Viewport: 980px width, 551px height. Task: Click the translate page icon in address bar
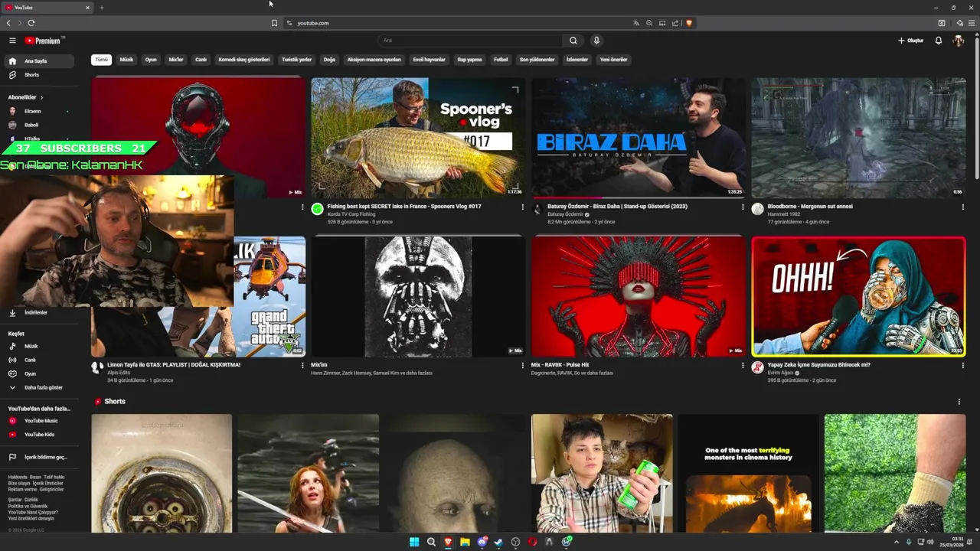click(x=635, y=23)
